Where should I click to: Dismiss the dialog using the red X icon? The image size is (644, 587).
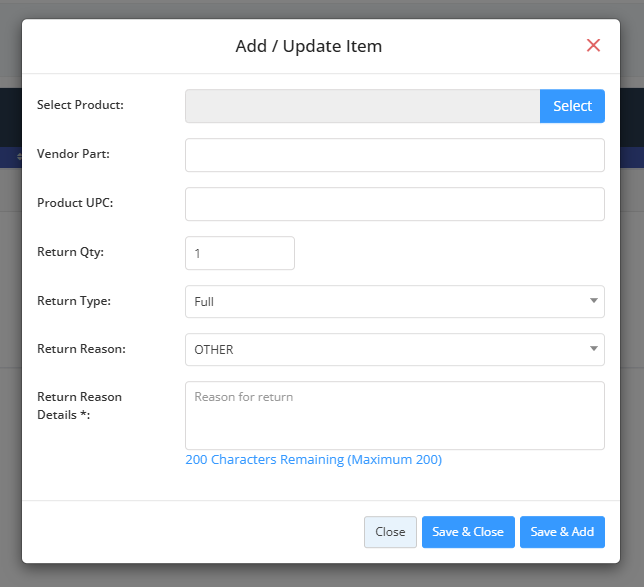coord(593,45)
